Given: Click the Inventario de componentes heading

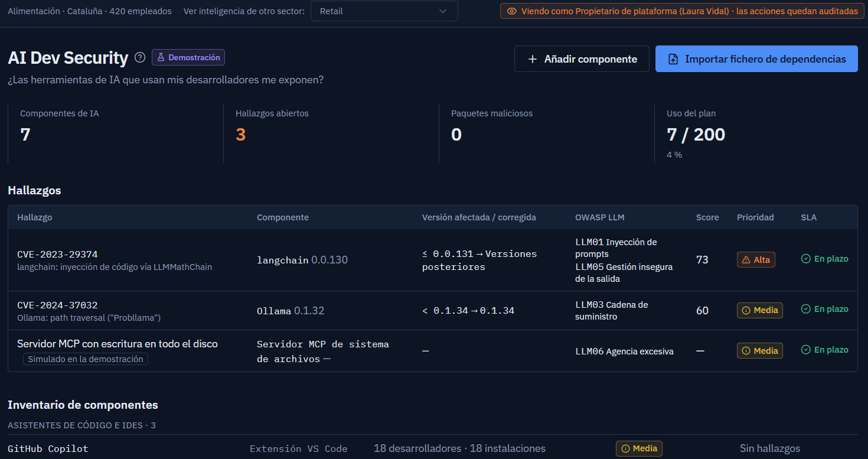Looking at the screenshot, I should pos(83,405).
